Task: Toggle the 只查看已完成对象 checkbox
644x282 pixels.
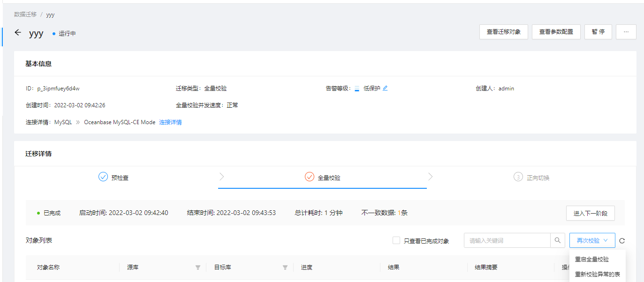Action: click(396, 240)
